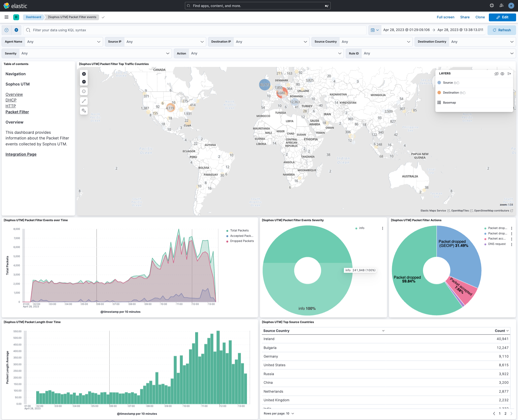Open the map tools wrench icon
518x420 pixels.
coord(84,111)
